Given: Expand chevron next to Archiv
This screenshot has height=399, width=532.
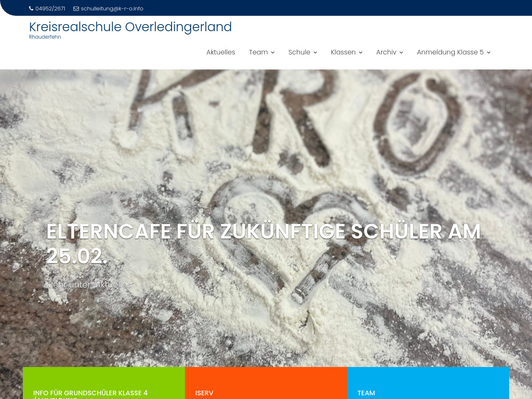Looking at the screenshot, I should (401, 53).
